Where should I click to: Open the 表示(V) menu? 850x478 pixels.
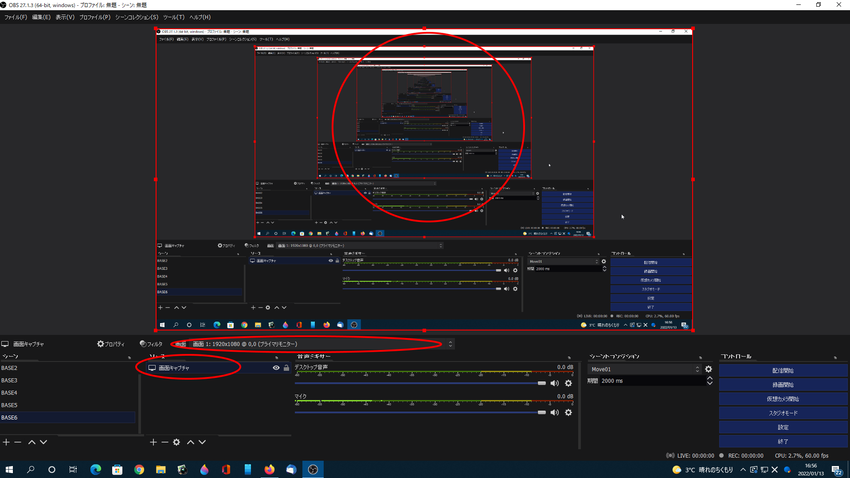coord(65,17)
